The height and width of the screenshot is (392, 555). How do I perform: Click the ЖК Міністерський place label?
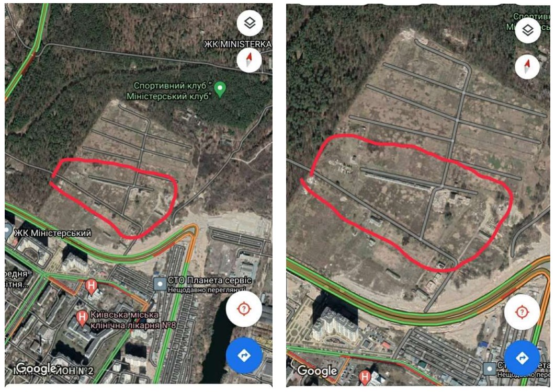click(x=53, y=233)
